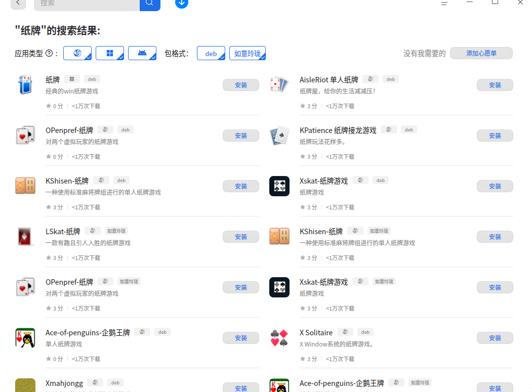
Task: Open the Xmahjongg title
Action: coord(64,383)
